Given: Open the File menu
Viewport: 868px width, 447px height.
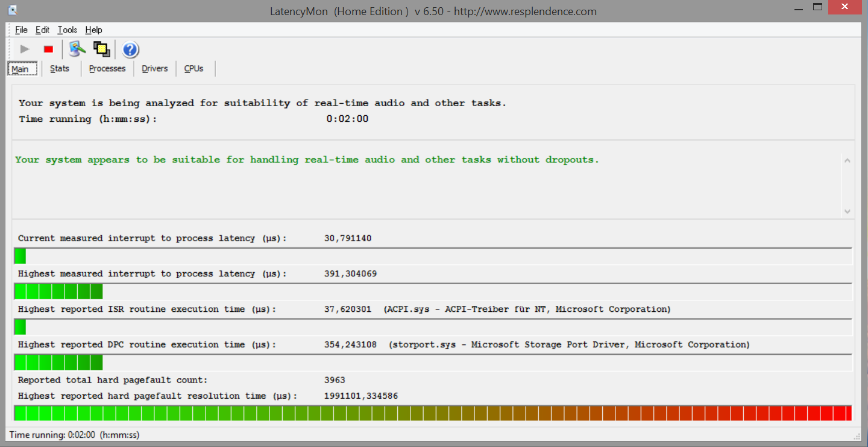Looking at the screenshot, I should tap(21, 30).
